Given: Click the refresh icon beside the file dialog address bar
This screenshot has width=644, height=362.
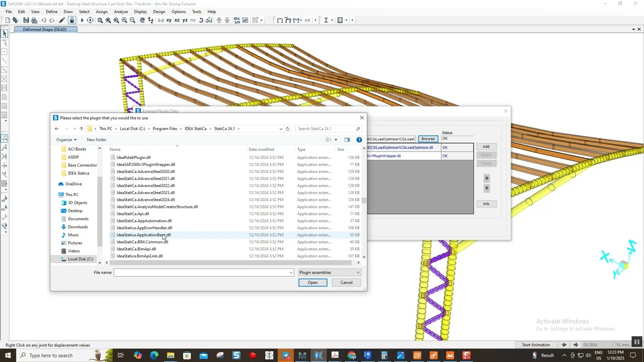Looking at the screenshot, I should click(288, 129).
